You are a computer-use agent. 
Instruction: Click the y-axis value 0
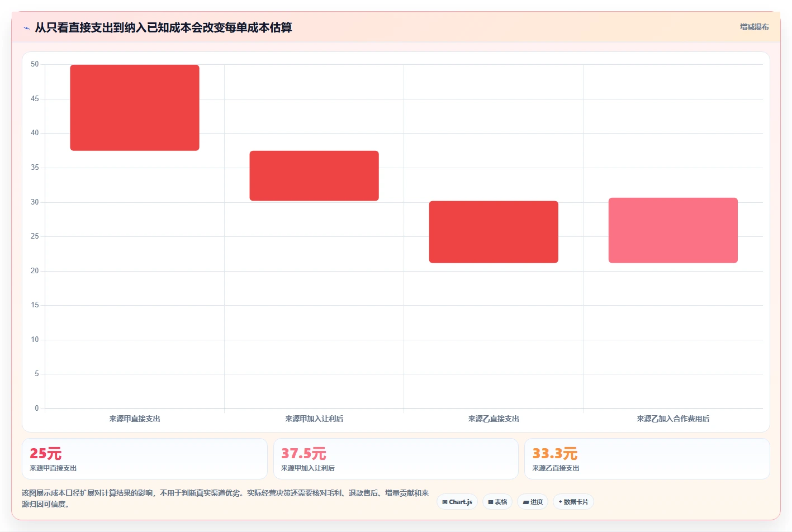click(x=37, y=408)
